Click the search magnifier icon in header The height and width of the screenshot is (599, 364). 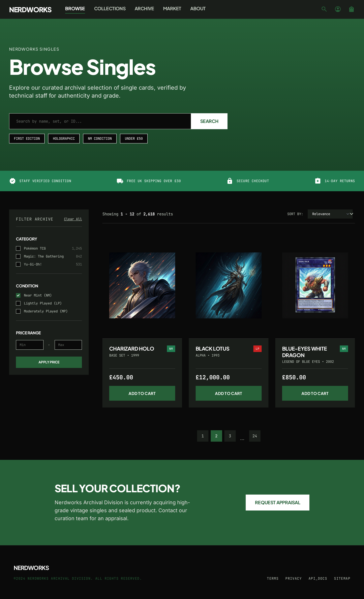324,9
